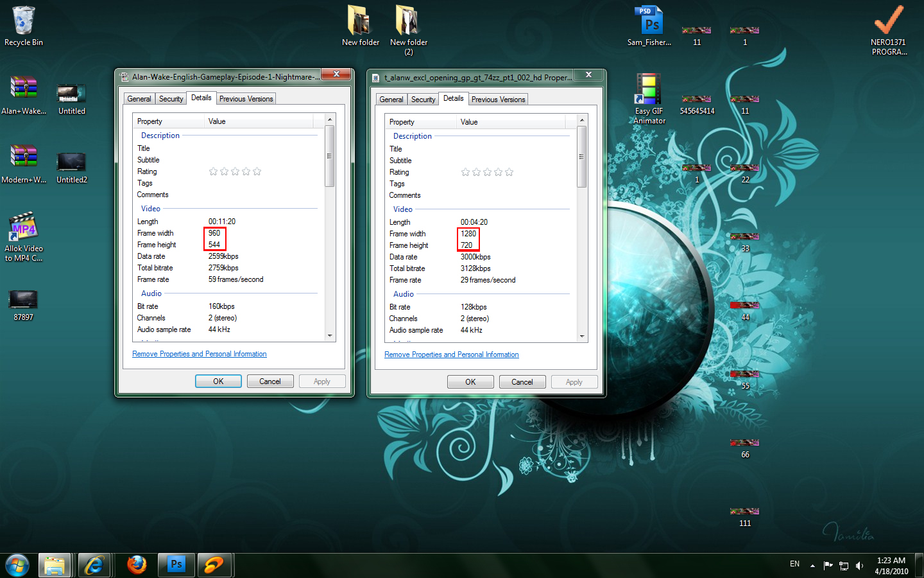Select the 545645414 desktop file
This screenshot has height=578, width=924.
697,105
